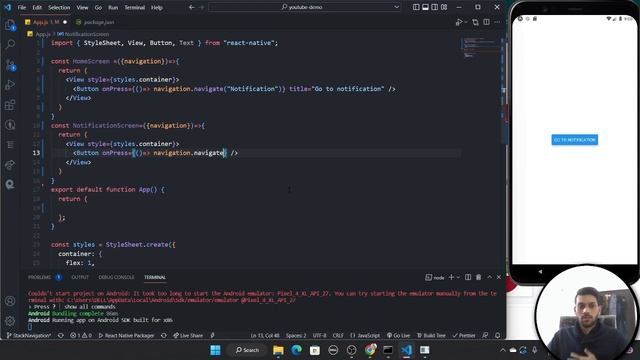This screenshot has width=640, height=360.
Task: Open the Edit menu
Action: (37, 7)
